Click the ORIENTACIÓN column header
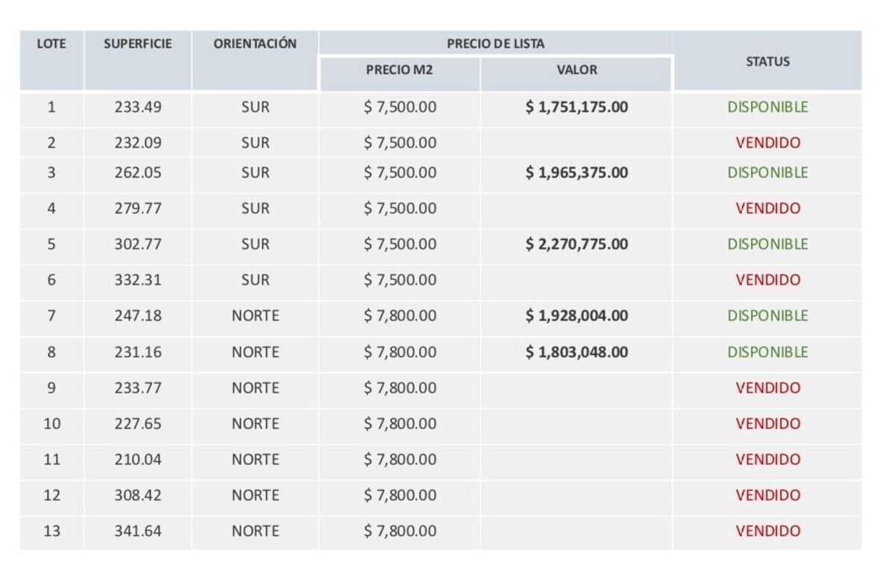 pos(255,44)
